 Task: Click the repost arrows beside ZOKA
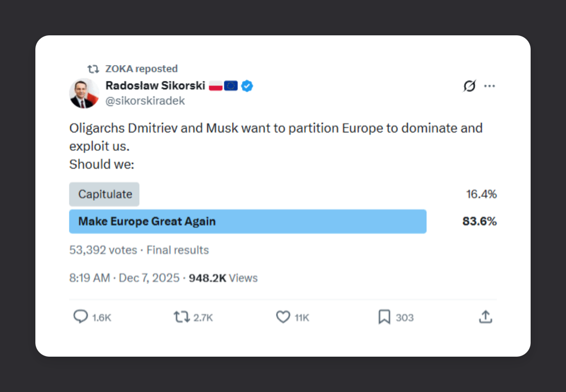point(93,69)
